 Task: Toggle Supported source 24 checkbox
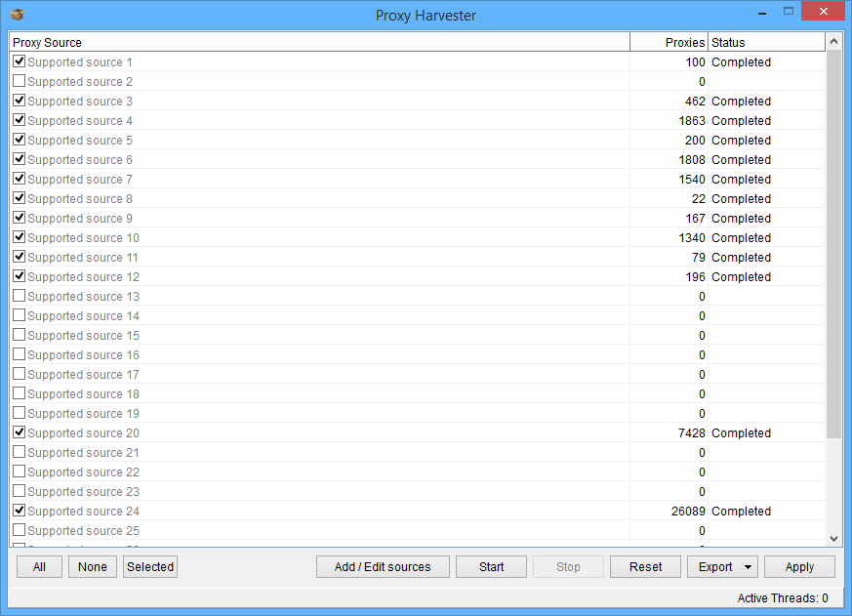pyautogui.click(x=19, y=511)
